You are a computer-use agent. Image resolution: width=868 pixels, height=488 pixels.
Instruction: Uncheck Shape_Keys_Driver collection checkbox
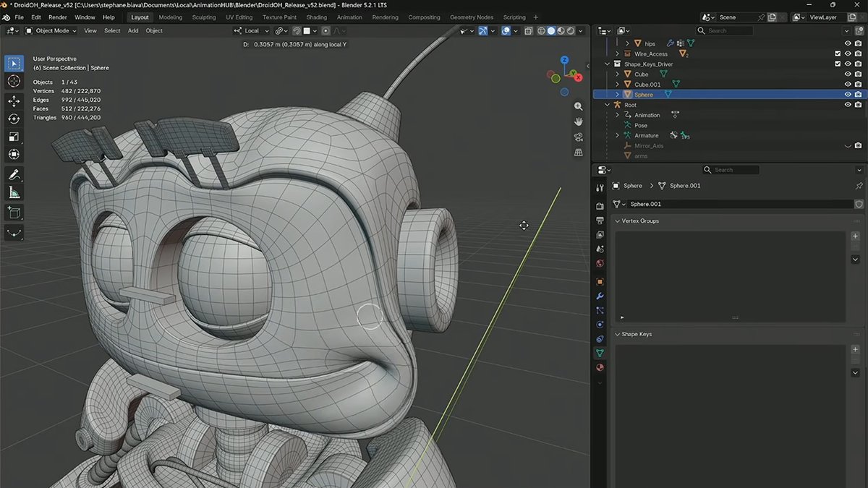coord(838,64)
